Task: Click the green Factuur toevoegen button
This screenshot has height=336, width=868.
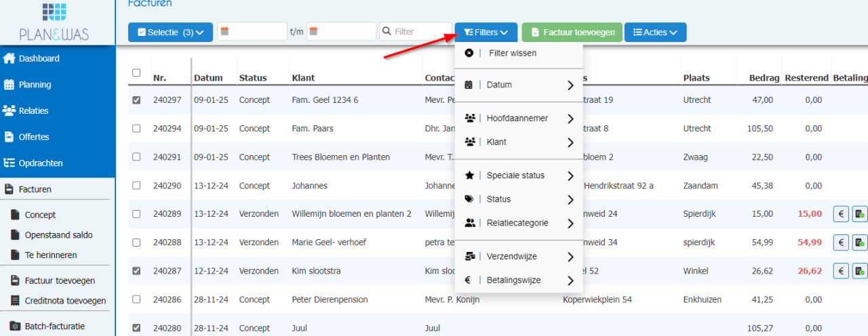Action: point(572,32)
